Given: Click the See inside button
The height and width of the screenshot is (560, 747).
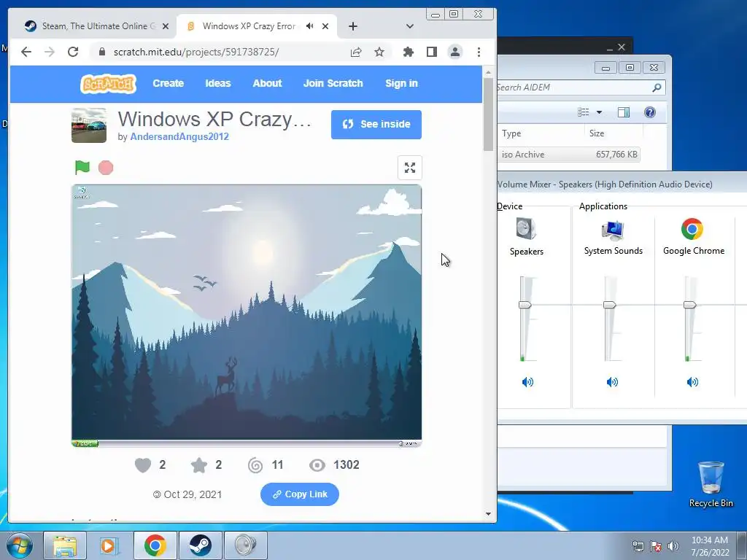Looking at the screenshot, I should pos(376,125).
